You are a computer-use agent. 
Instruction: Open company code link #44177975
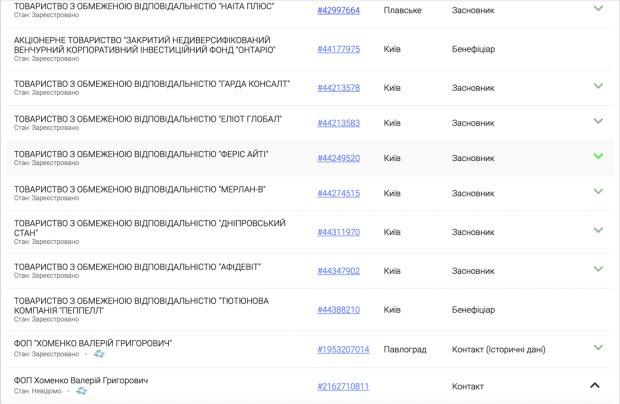coord(338,48)
